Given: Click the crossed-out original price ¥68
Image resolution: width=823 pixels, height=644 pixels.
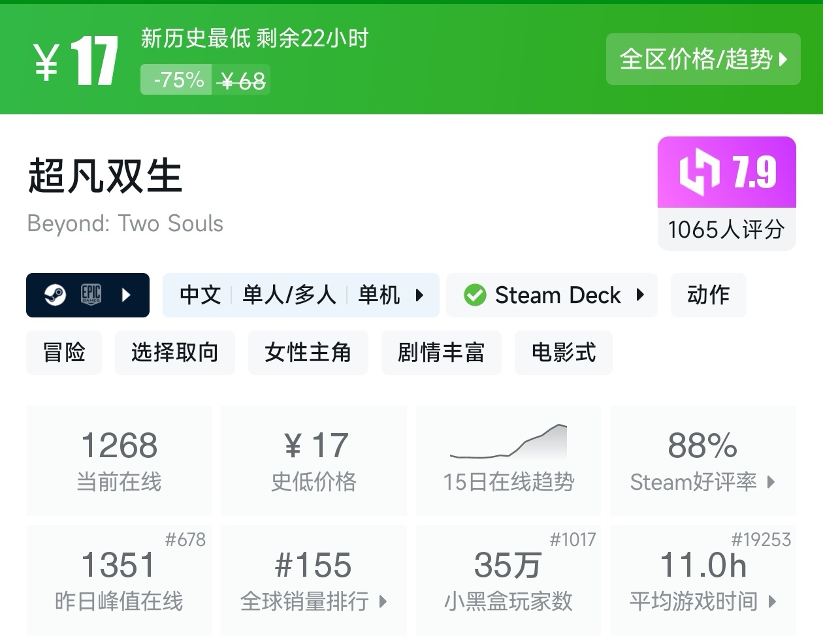Looking at the screenshot, I should coord(241,79).
